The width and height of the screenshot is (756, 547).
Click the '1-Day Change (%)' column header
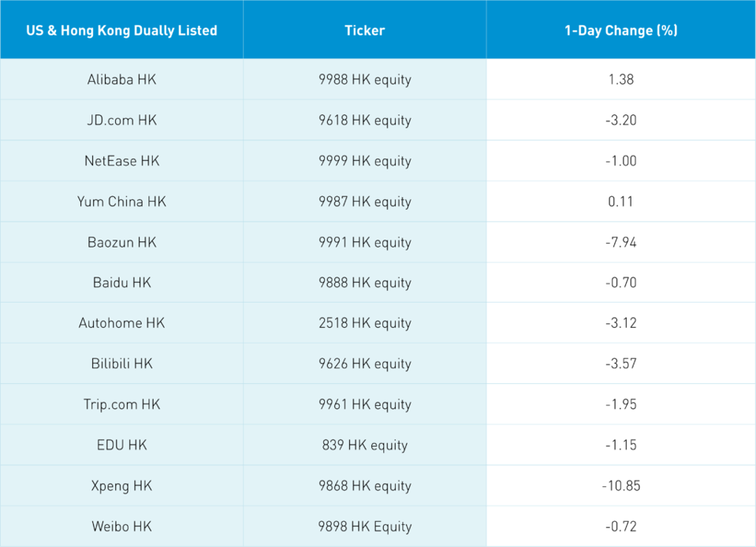[620, 31]
